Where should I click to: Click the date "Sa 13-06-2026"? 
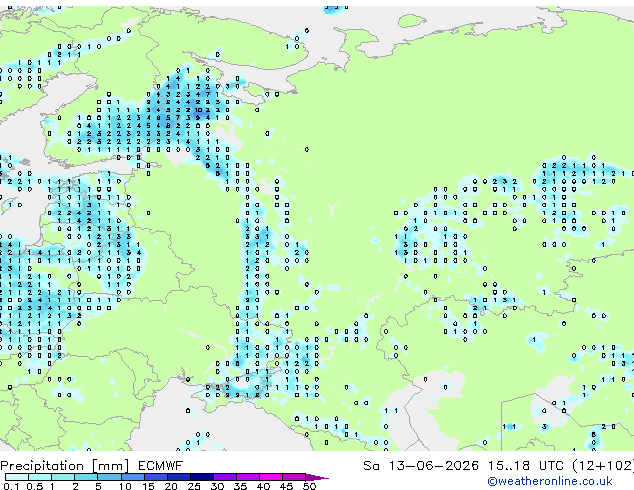[x=421, y=466]
